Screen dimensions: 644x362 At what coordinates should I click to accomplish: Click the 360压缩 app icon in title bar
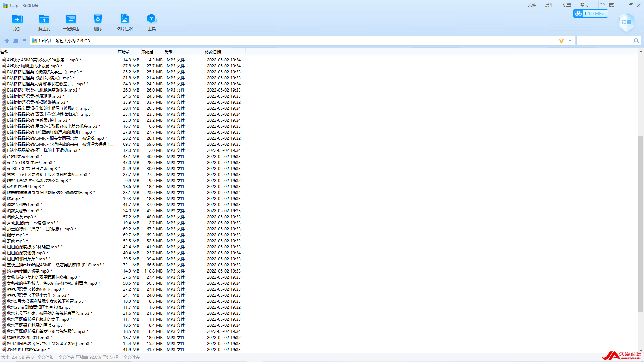[x=5, y=5]
